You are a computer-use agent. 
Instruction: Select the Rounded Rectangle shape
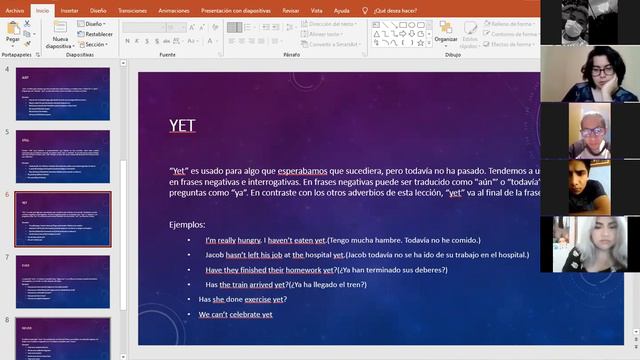click(420, 25)
